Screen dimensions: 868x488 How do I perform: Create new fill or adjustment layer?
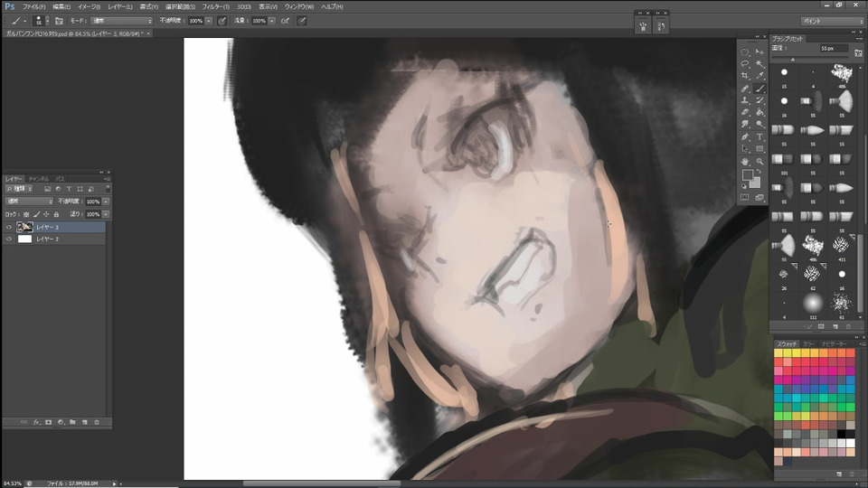[x=61, y=422]
